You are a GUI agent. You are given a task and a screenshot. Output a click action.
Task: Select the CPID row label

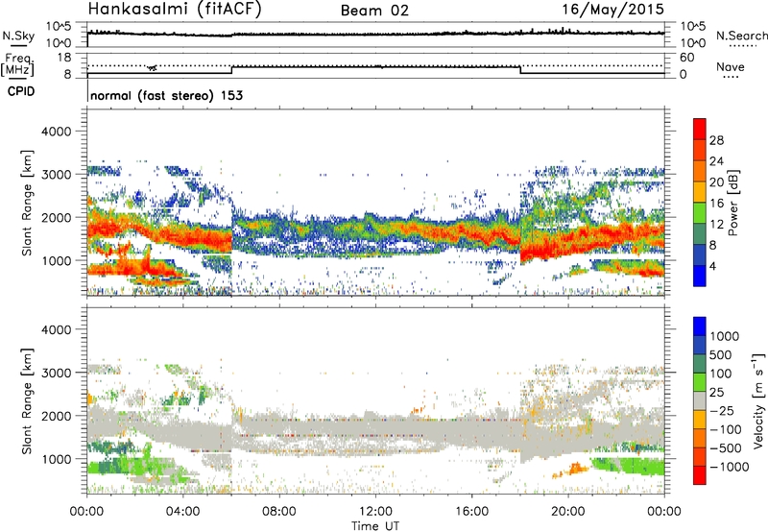21,91
